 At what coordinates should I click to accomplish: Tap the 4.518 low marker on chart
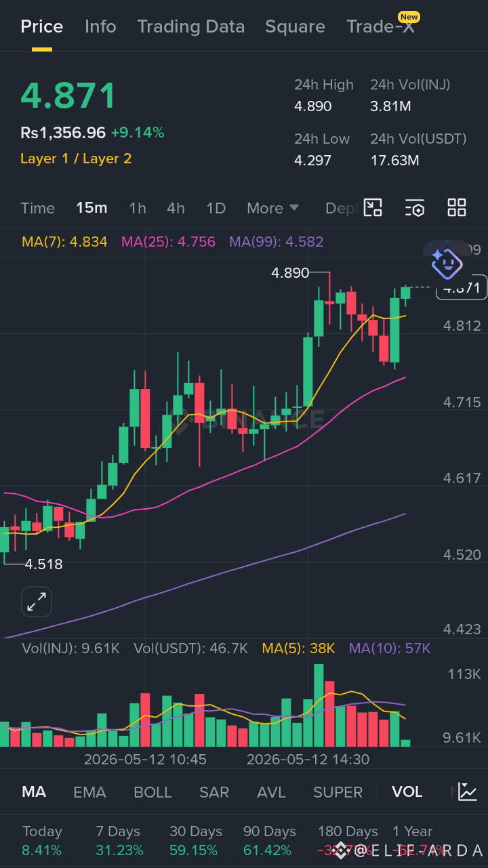[43, 564]
